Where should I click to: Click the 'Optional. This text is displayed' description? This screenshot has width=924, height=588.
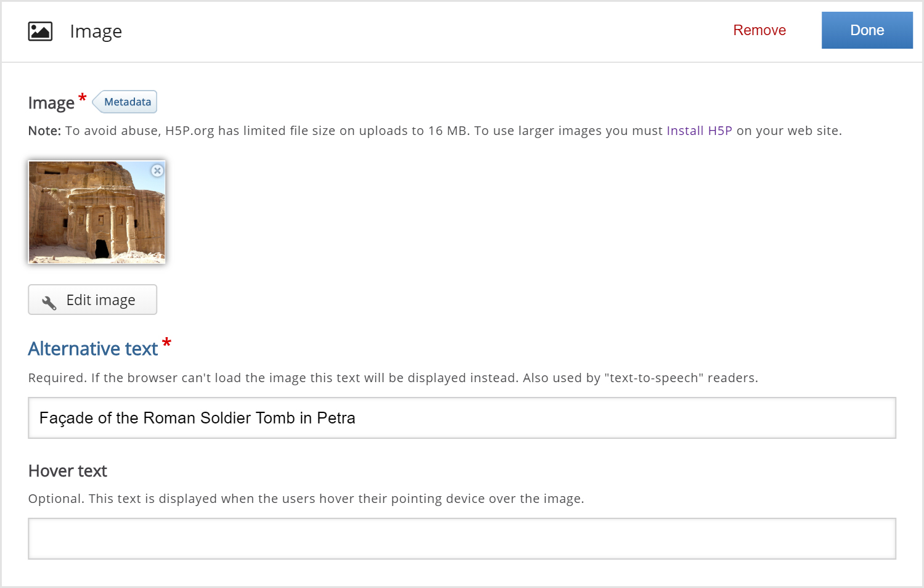click(x=306, y=499)
